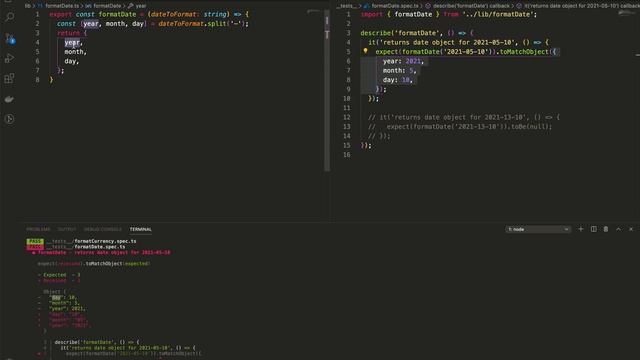640x360 pixels.
Task: Click 'day,' on line 6 of formatDate.ts
Action: 72,61
